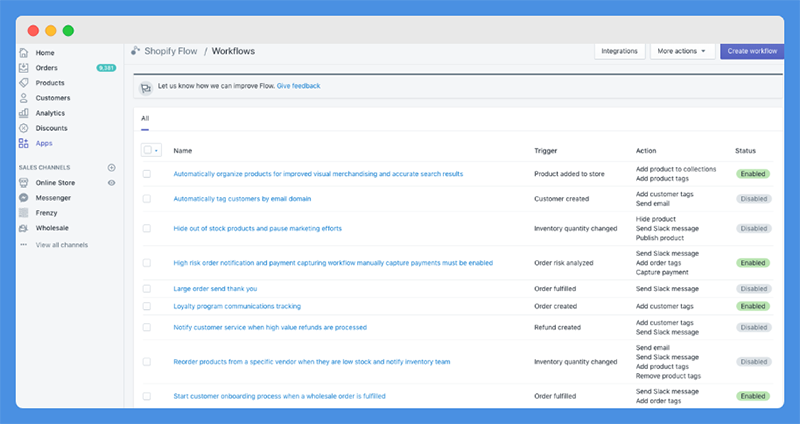The image size is (800, 424).
Task: Open Large order send thank you workflow
Action: (x=215, y=289)
